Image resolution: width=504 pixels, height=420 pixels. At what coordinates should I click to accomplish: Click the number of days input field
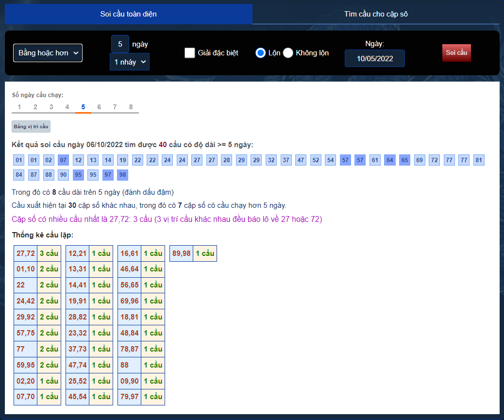(x=120, y=44)
